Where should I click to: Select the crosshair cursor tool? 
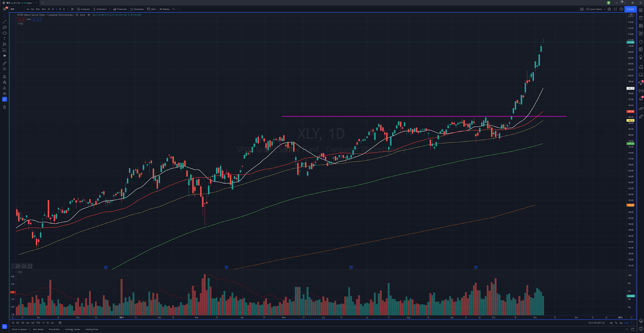4,16
